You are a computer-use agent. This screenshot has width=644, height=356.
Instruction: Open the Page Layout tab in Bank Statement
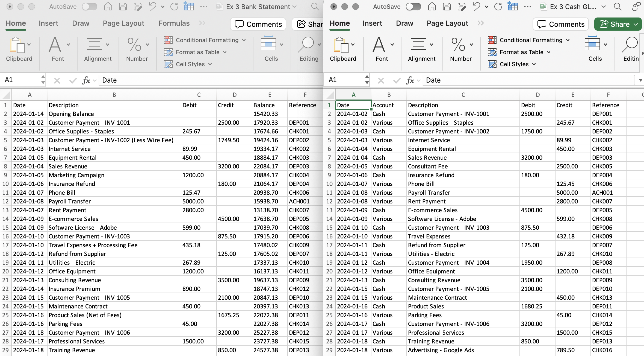(x=123, y=23)
